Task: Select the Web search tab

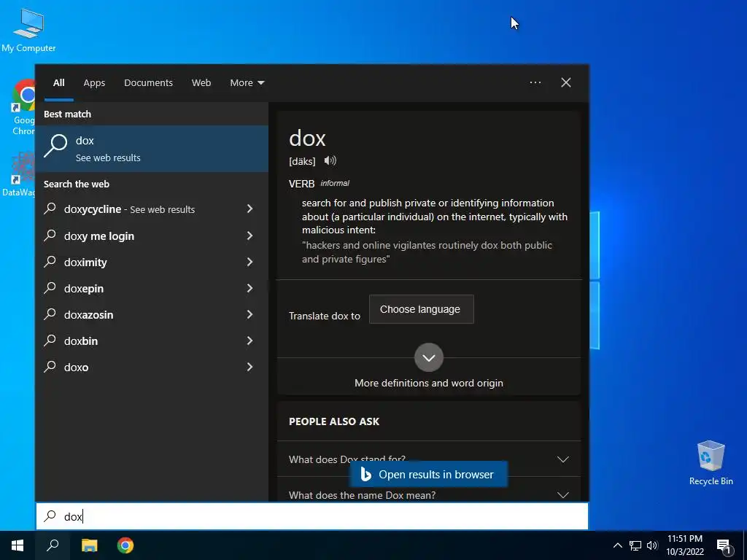Action: 201,83
